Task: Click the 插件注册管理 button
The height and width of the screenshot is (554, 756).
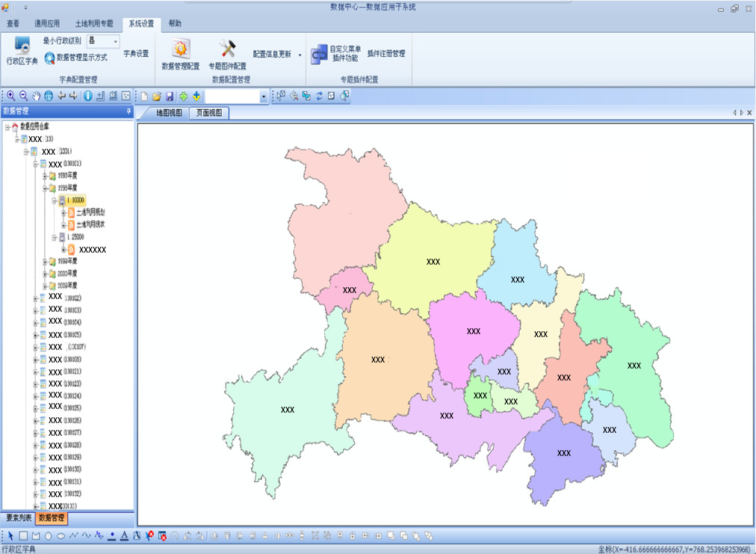Action: click(386, 54)
